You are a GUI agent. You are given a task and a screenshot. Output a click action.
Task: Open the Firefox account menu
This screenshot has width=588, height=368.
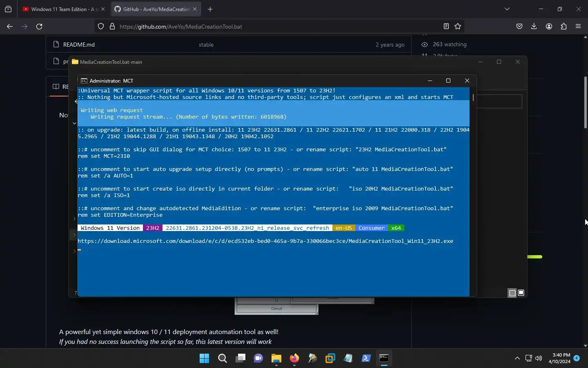click(549, 27)
